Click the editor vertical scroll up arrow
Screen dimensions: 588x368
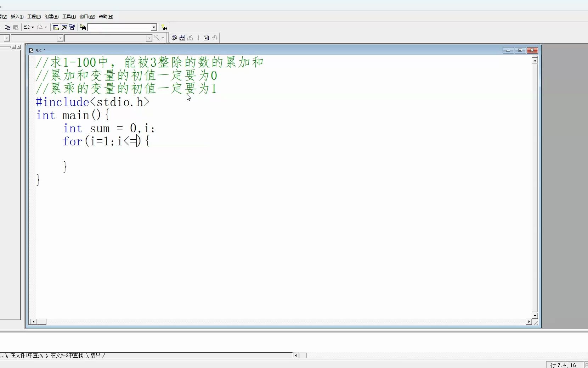pyautogui.click(x=535, y=61)
